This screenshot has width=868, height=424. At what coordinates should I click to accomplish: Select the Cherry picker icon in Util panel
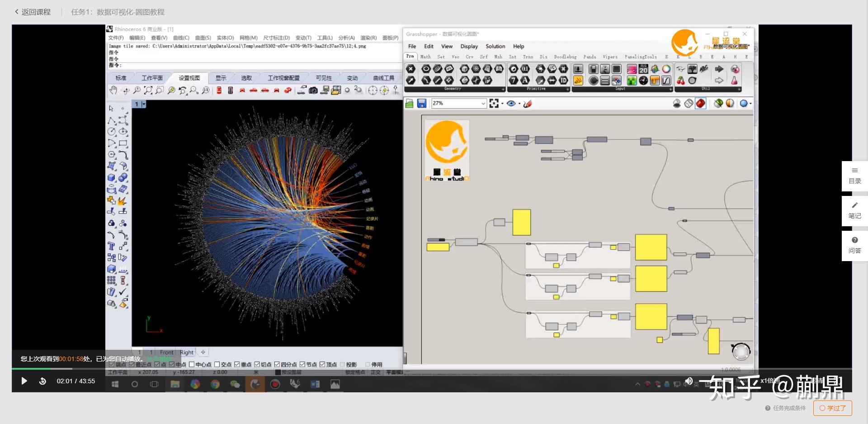pos(680,81)
